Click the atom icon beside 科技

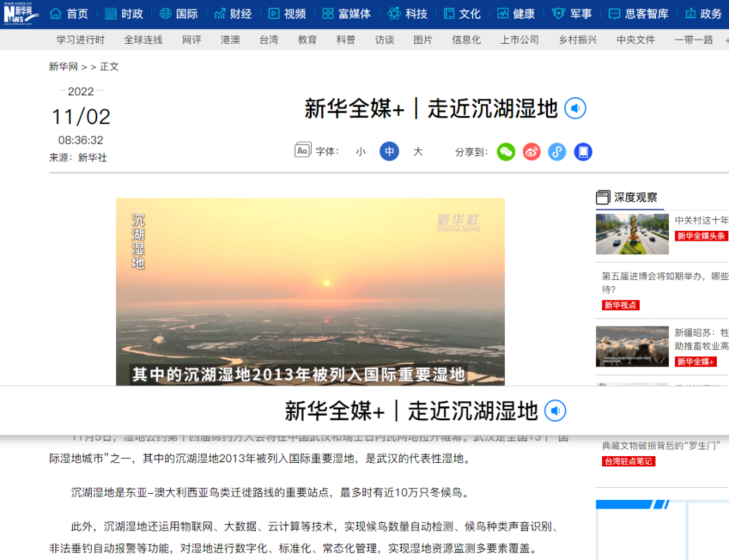394,13
